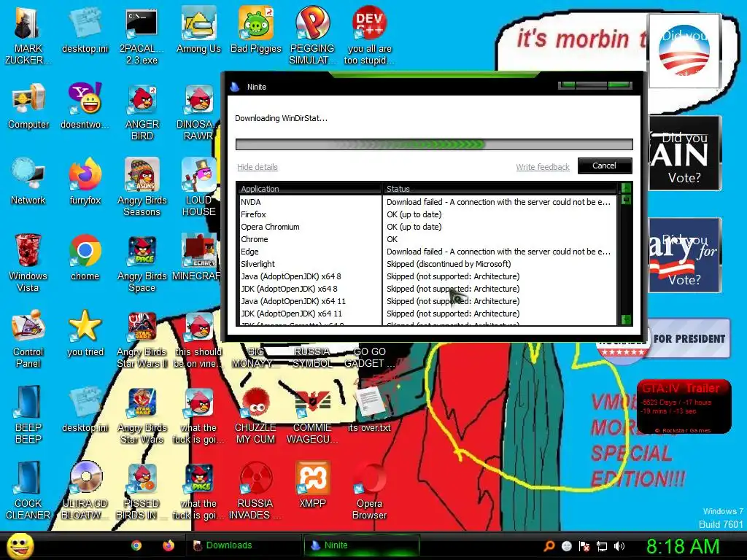Click the Hide details link
Image resolution: width=747 pixels, height=560 pixels.
pyautogui.click(x=258, y=167)
